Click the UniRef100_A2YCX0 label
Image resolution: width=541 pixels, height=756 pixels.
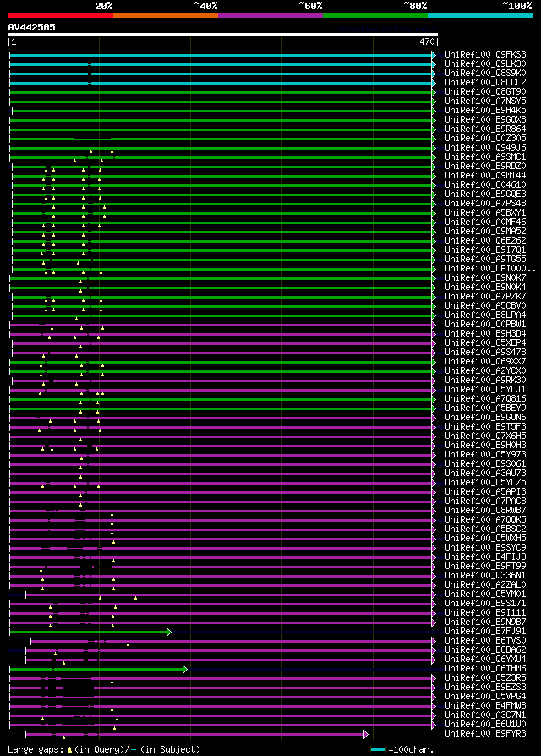485,370
